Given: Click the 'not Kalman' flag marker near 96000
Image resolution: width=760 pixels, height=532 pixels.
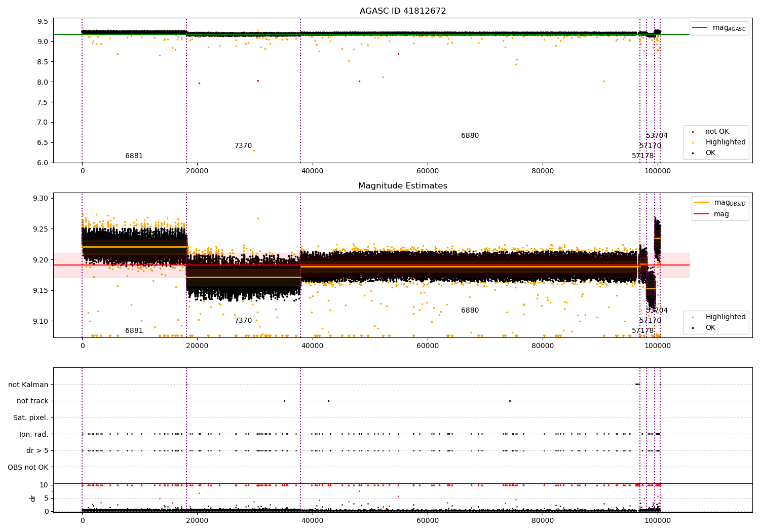Looking at the screenshot, I should (637, 385).
